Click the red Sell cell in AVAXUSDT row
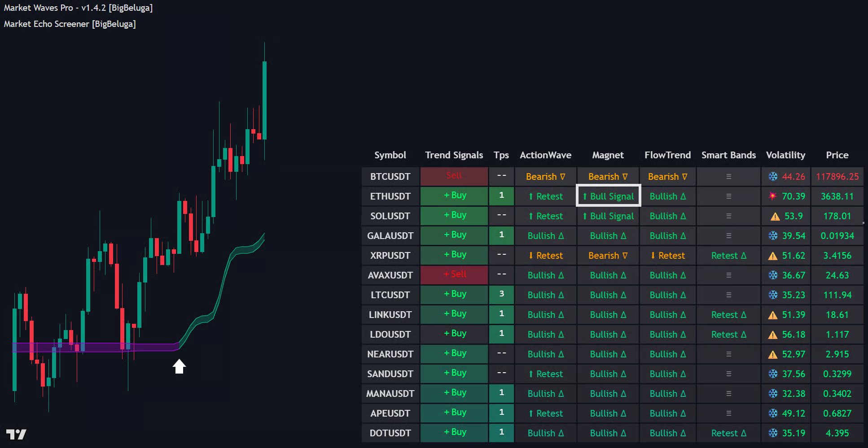 (454, 275)
